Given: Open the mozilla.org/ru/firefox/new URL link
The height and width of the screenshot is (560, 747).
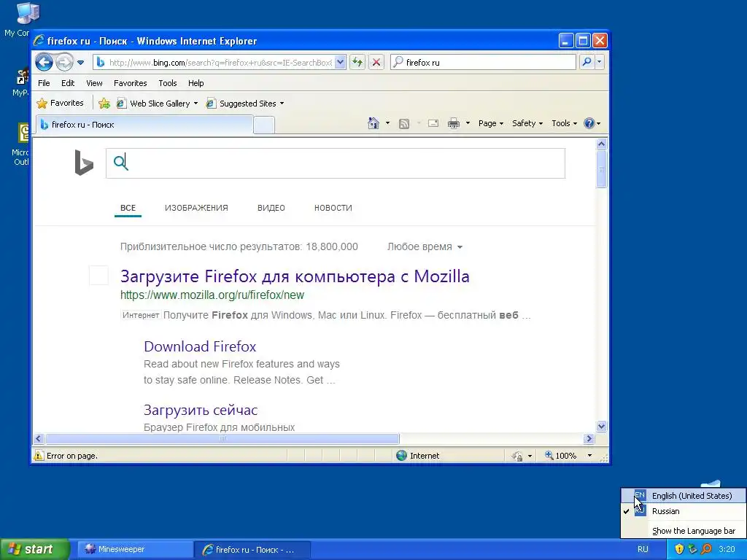Looking at the screenshot, I should (212, 295).
